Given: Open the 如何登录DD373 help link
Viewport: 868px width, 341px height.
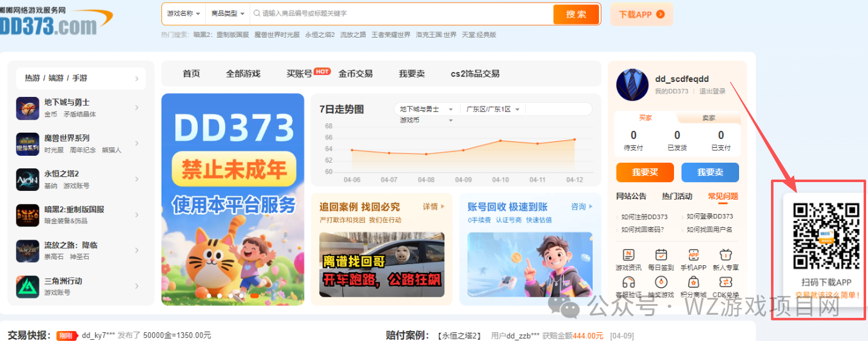Looking at the screenshot, I should [710, 216].
